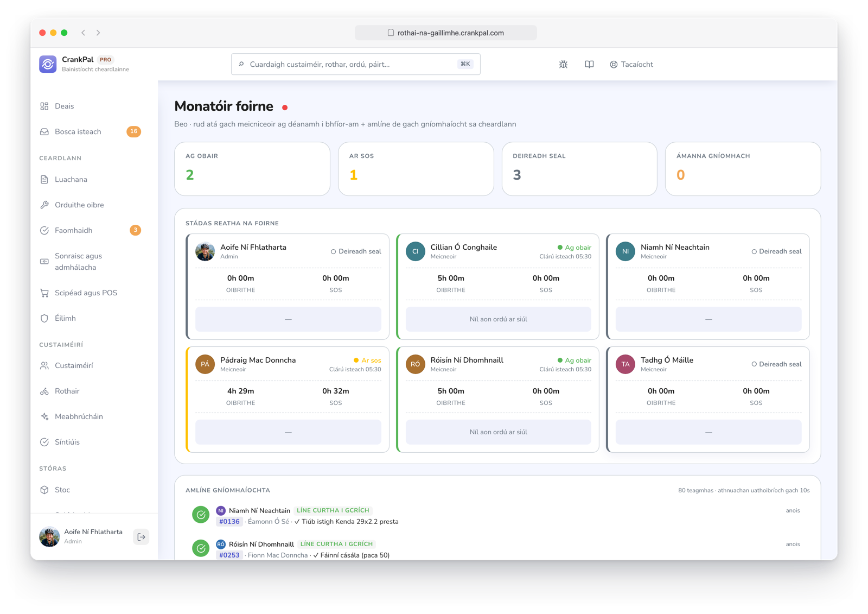
Task: Open the documentation book icon
Action: (589, 64)
